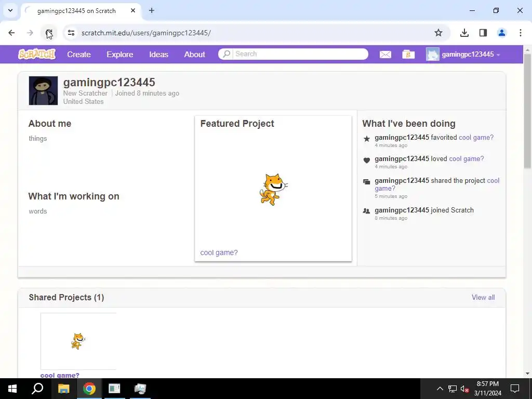Open the notifications center icon
The height and width of the screenshot is (399, 532).
pyautogui.click(x=515, y=389)
